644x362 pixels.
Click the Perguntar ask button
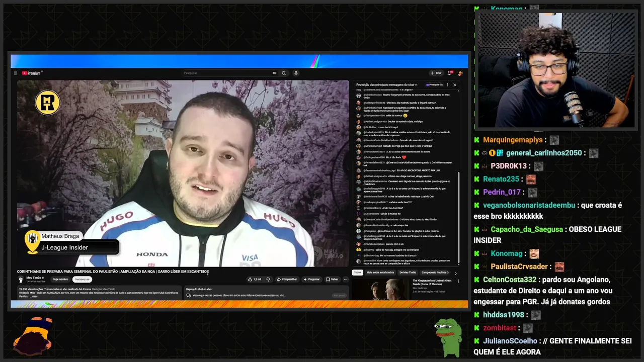tap(311, 280)
